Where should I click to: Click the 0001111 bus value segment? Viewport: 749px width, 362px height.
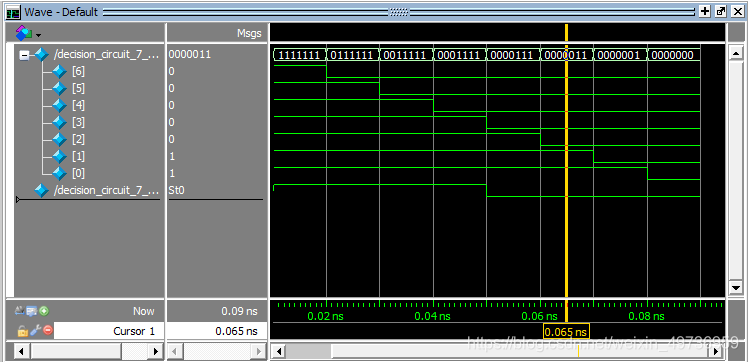[x=460, y=54]
